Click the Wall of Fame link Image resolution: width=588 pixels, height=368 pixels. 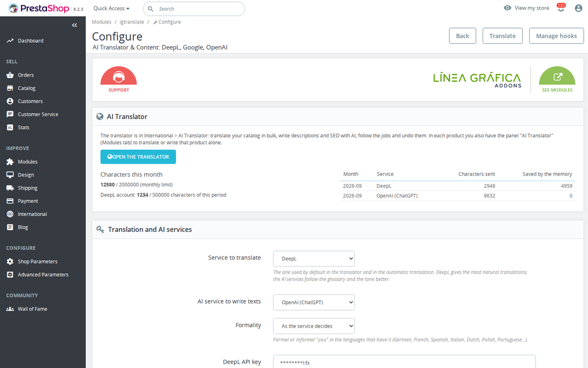coord(32,309)
